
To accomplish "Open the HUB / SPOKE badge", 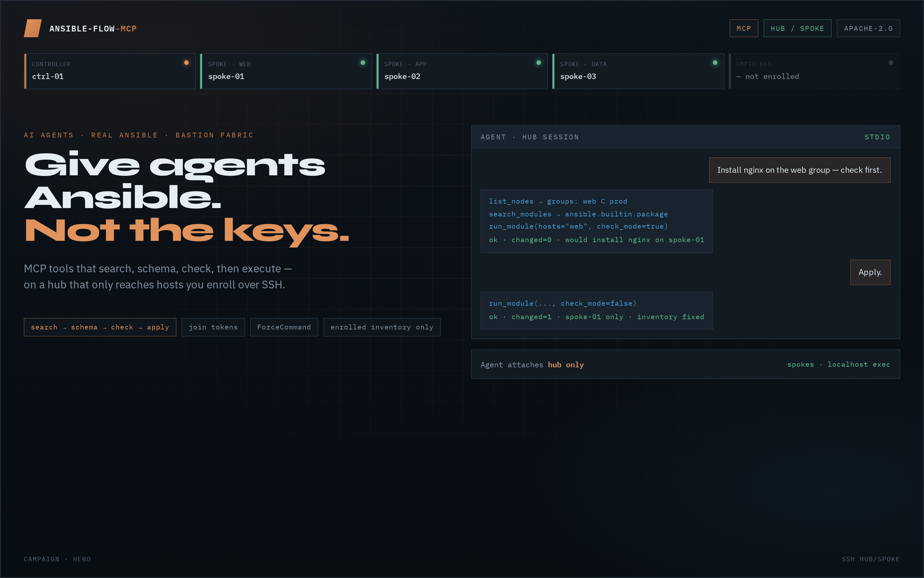I will (x=797, y=28).
